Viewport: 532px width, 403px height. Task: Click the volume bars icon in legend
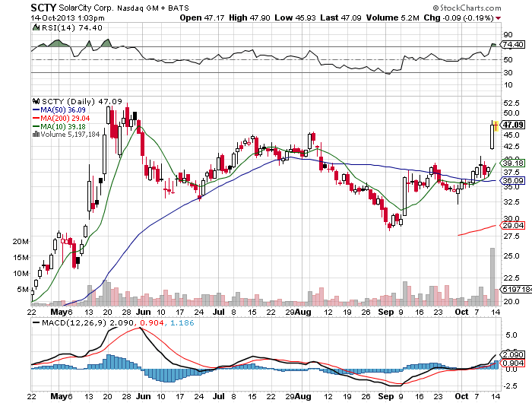pos(36,134)
